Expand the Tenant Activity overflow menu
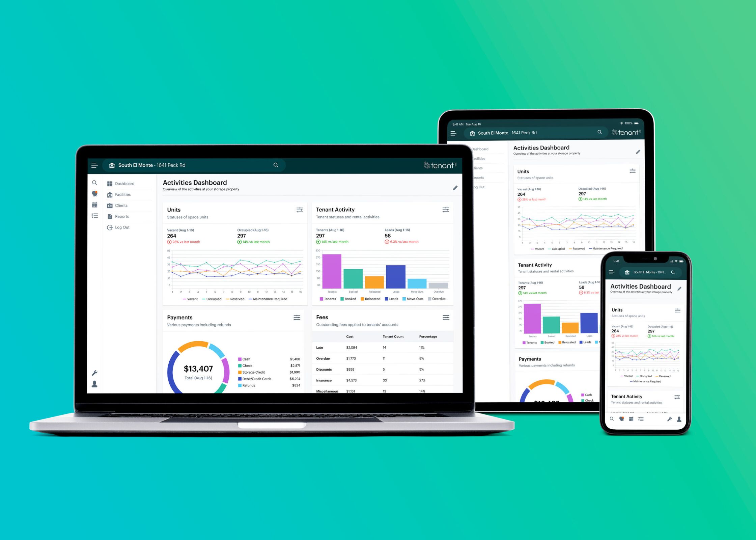Viewport: 756px width, 540px height. 446,211
